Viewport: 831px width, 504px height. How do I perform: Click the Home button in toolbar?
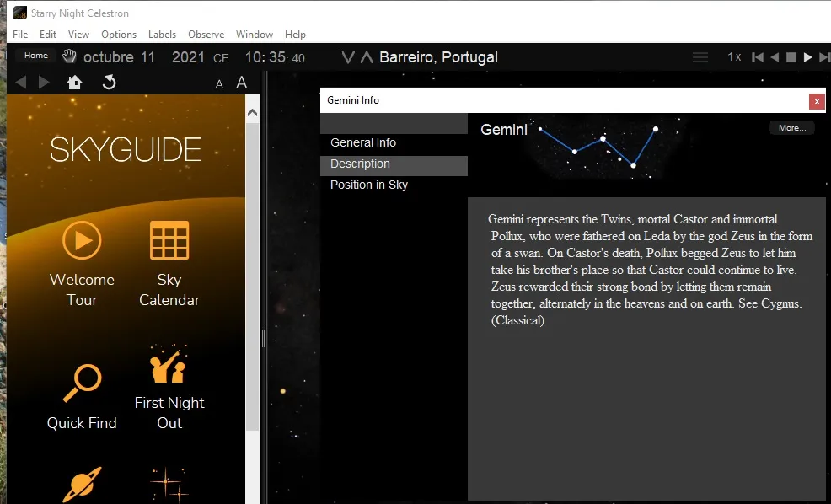[x=36, y=56]
